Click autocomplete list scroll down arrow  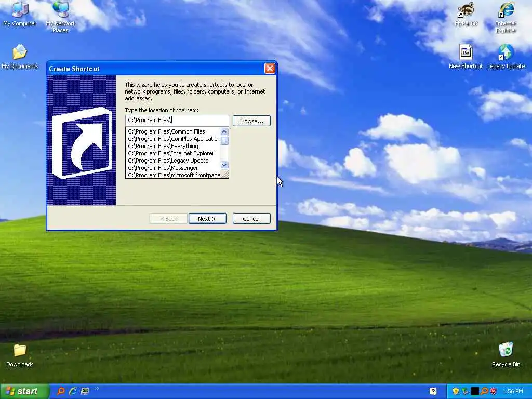[224, 165]
